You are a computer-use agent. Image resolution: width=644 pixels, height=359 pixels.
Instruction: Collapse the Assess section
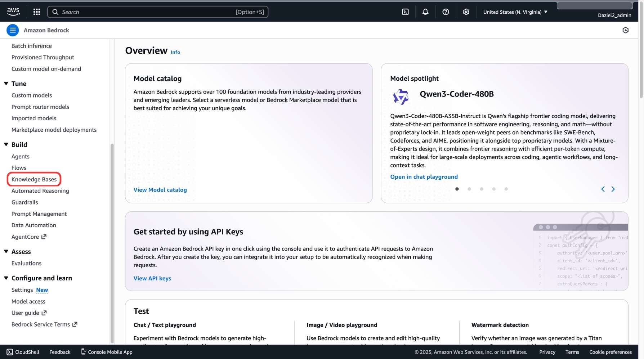(5, 251)
